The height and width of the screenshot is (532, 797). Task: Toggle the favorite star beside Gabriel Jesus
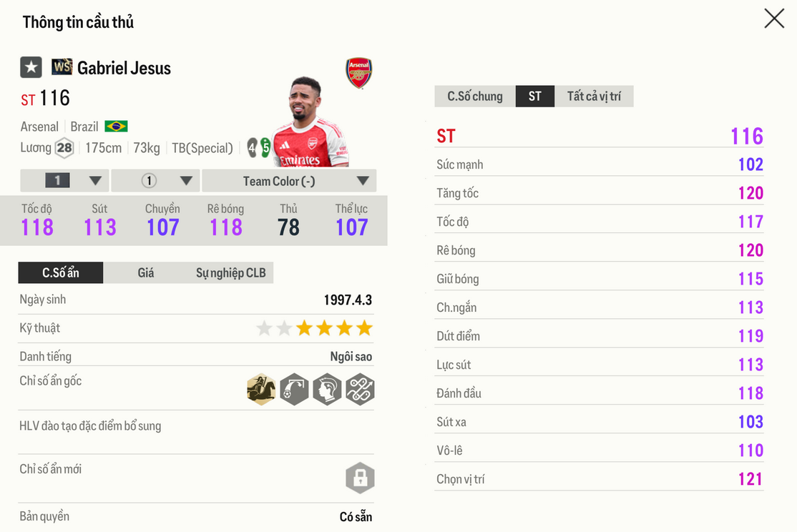point(31,68)
